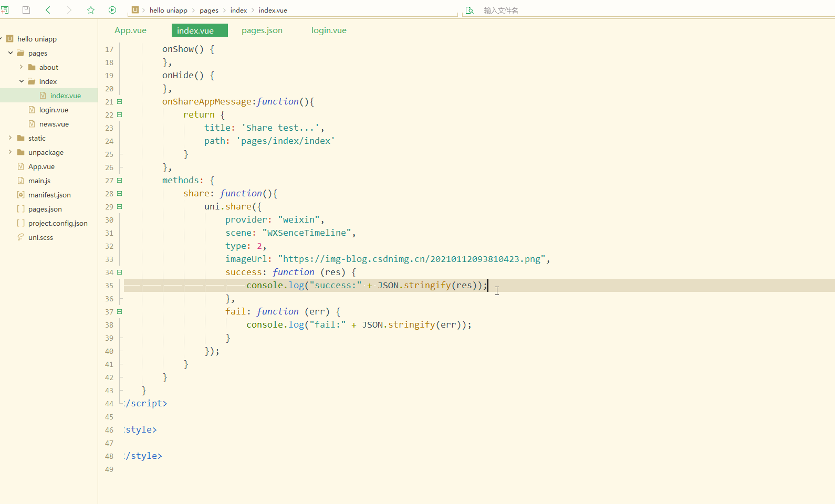Click the closing script tag on line 44
Image resolution: width=835 pixels, height=504 pixels.
point(145,403)
